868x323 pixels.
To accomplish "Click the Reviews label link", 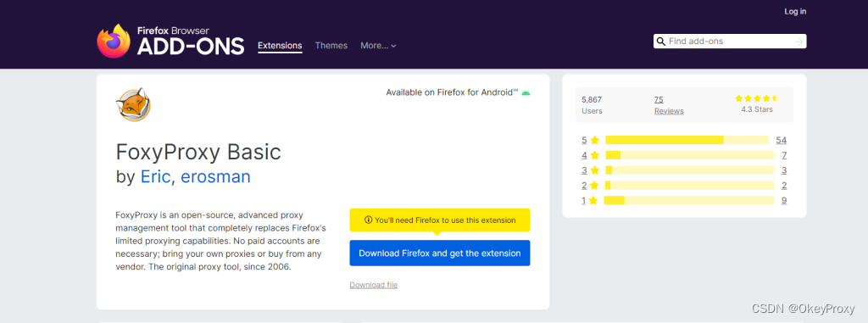I will [x=669, y=111].
